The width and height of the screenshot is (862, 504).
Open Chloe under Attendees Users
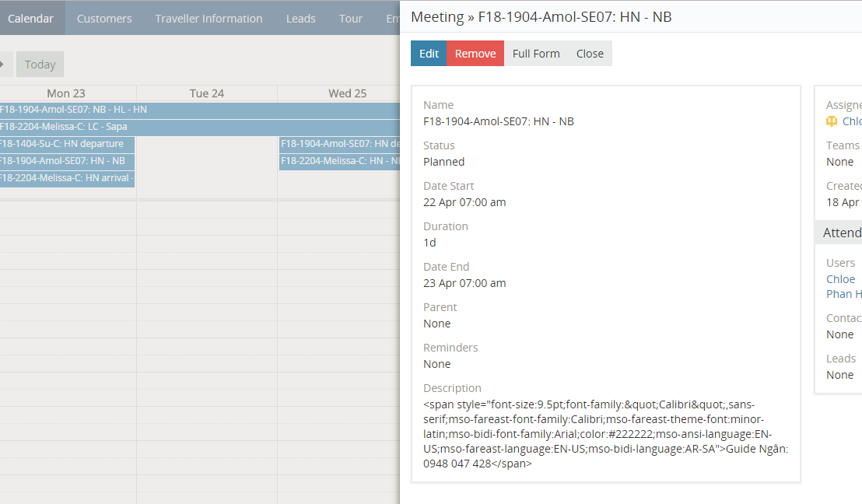pyautogui.click(x=840, y=279)
